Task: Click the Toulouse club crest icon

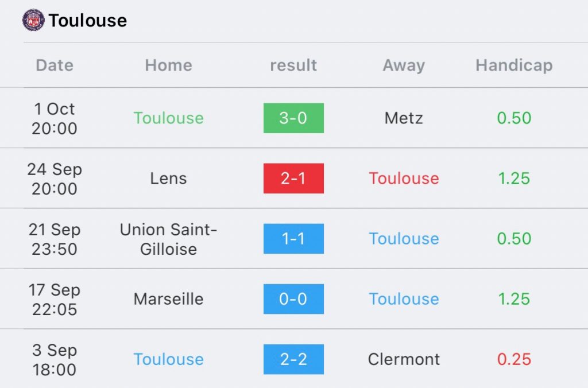Action: click(x=33, y=20)
